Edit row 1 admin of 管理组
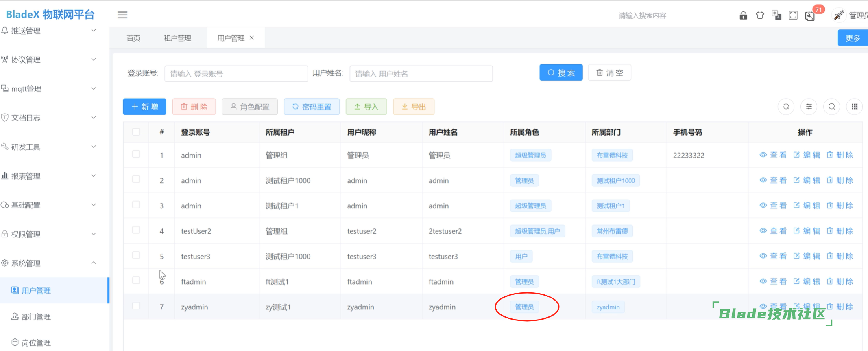This screenshot has height=351, width=868. (x=807, y=155)
